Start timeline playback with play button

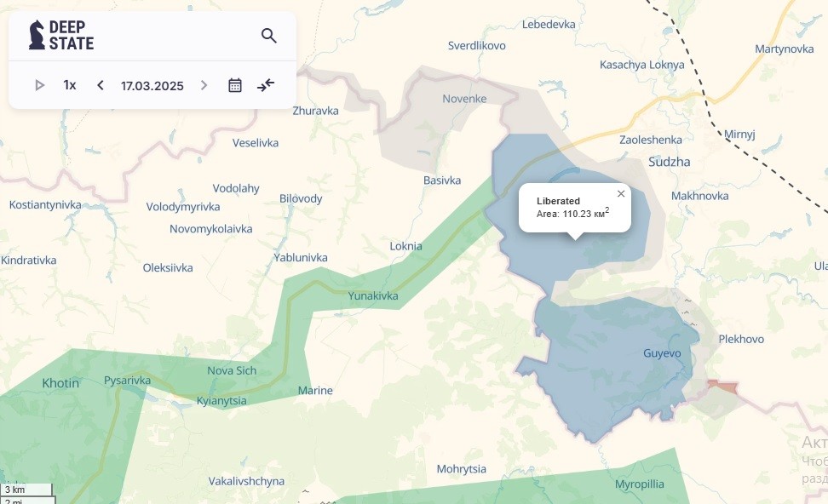(39, 85)
